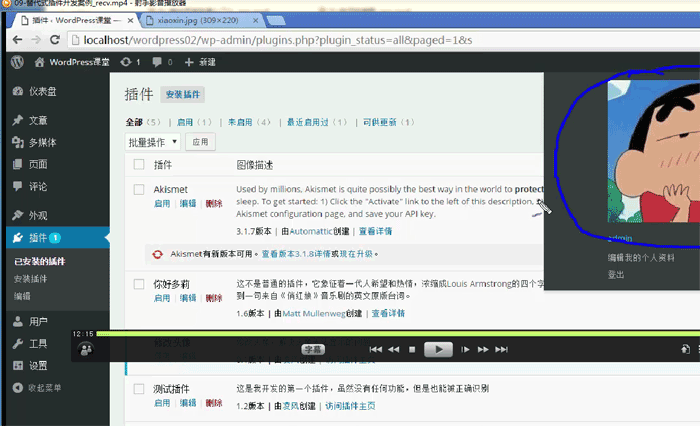Click 测试插件 编辑 link
The height and width of the screenshot is (426, 700).
pyautogui.click(x=188, y=403)
